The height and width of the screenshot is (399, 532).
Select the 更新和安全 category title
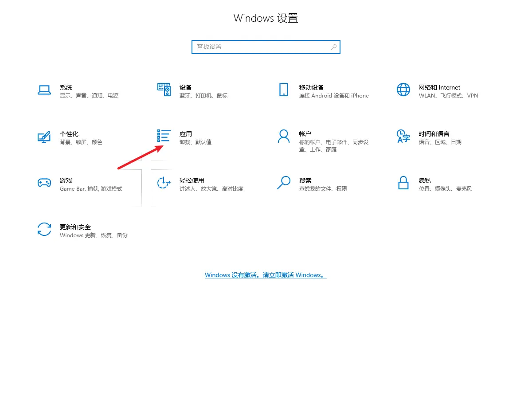tap(75, 227)
